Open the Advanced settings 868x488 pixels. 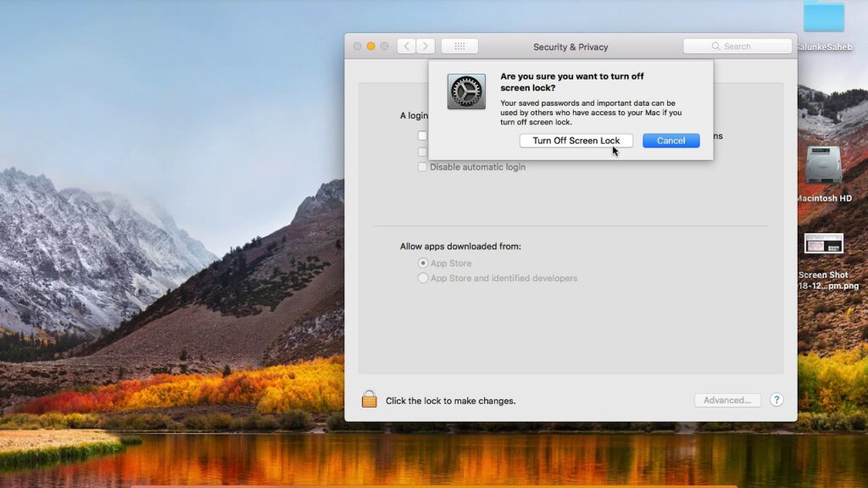click(727, 400)
